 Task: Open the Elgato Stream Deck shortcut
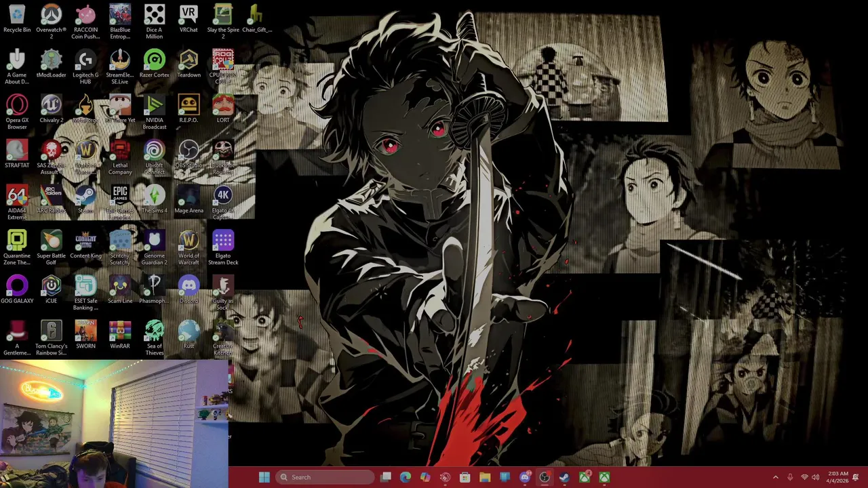(x=223, y=248)
